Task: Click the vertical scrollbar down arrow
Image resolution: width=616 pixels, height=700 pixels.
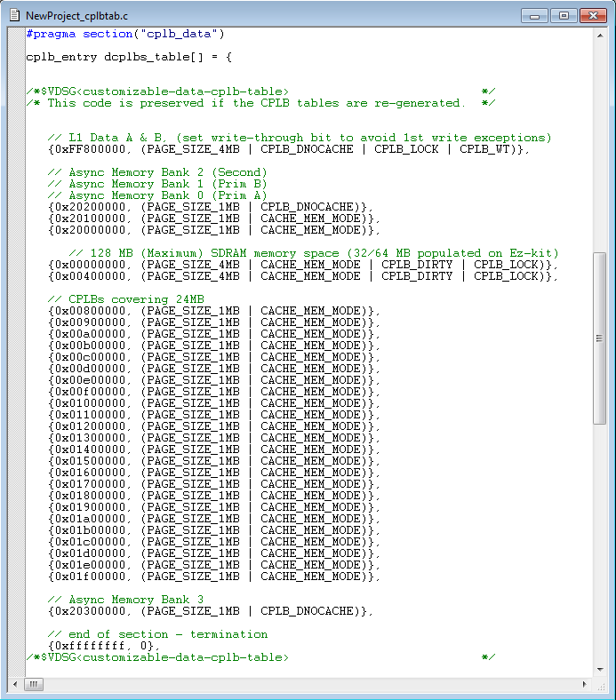Action: click(599, 670)
